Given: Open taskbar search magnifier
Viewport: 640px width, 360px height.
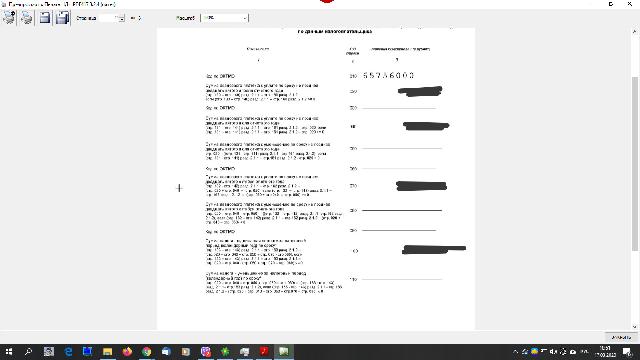Looking at the screenshot, I should point(28,351).
